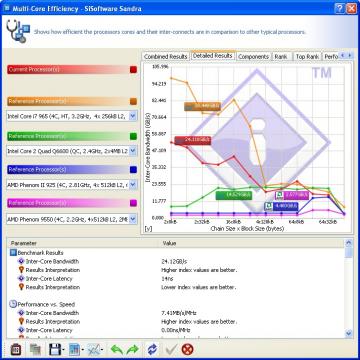The image size is (360, 360).
Task: Select the Benchmark Results row
Action: click(x=177, y=253)
